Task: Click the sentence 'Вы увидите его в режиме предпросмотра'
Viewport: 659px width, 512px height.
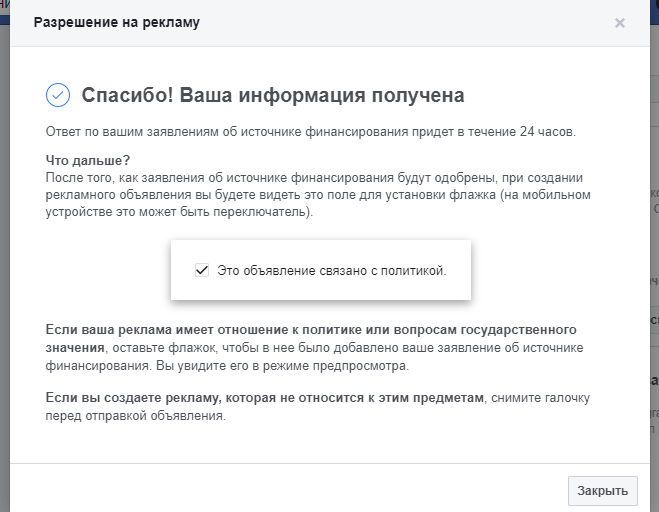Action: (x=282, y=366)
